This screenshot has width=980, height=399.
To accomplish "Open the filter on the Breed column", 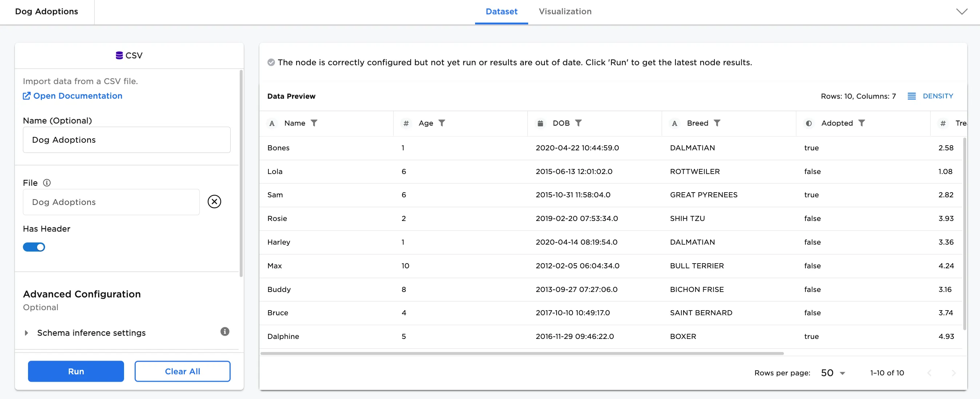I will [x=717, y=123].
